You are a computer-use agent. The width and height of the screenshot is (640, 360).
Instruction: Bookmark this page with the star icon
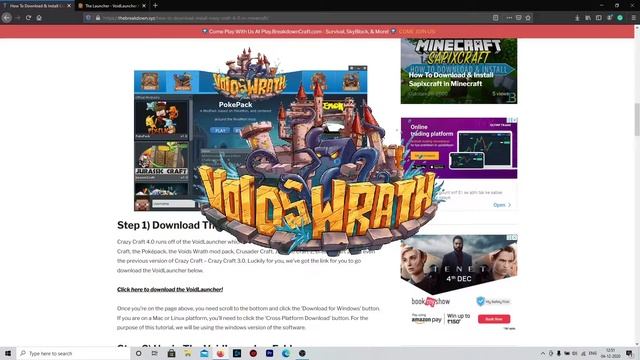point(528,18)
